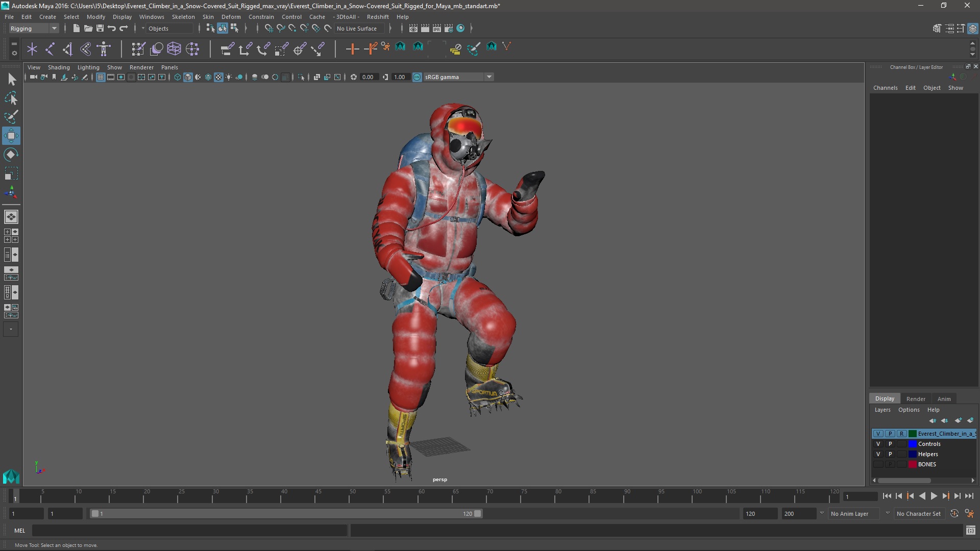Open the Layers menu in Layer Editor
This screenshot has height=551, width=980.
[x=882, y=410]
